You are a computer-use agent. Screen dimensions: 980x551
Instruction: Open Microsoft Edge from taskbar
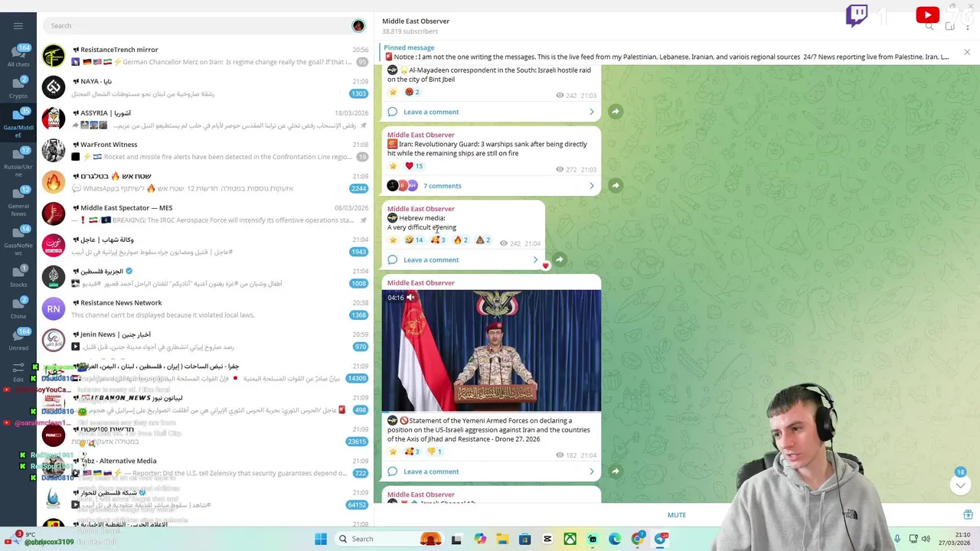point(615,539)
